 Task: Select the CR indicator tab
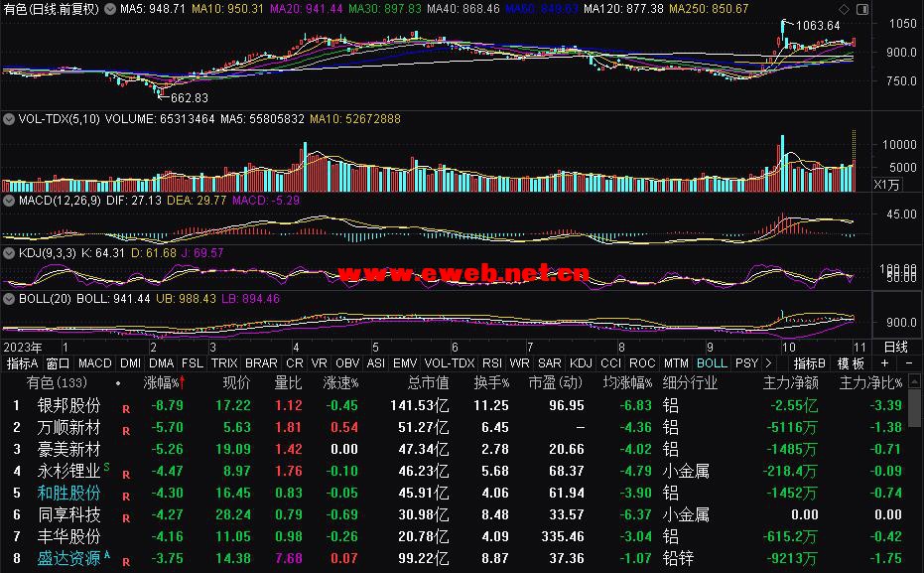pos(294,363)
